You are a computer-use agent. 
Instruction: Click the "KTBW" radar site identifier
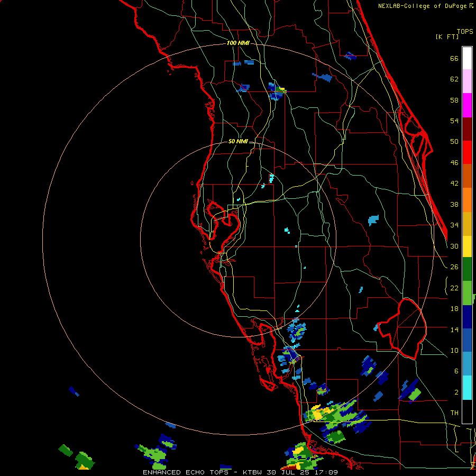pyautogui.click(x=252, y=472)
